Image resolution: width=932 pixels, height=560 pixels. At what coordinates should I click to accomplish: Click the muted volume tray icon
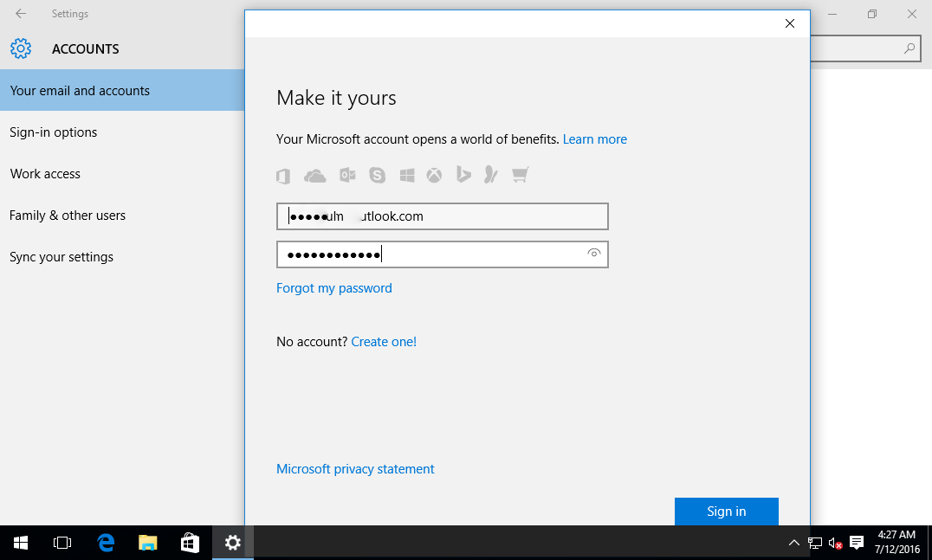coord(835,543)
